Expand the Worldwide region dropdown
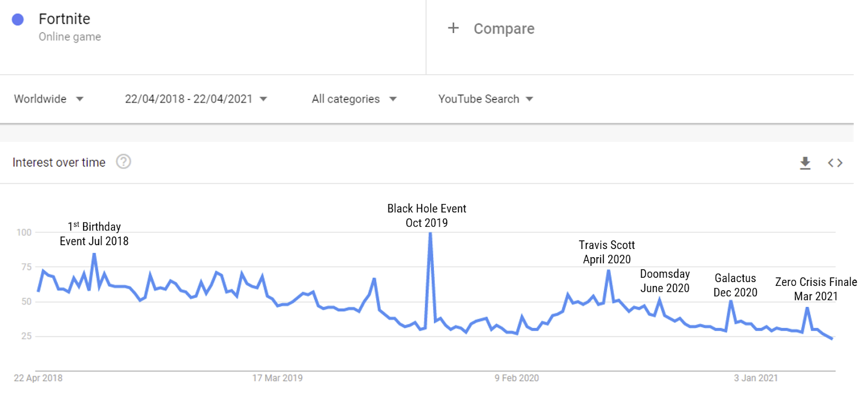868x415 pixels. click(x=49, y=99)
